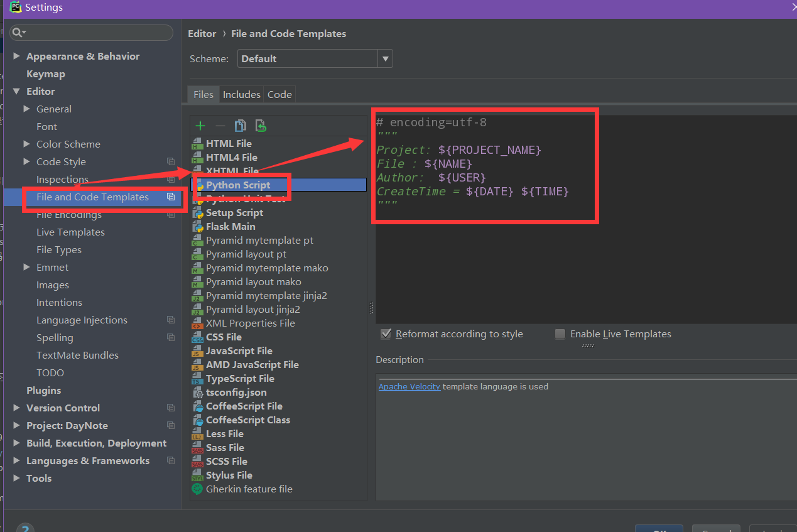Open Keymap settings
797x532 pixels.
(45, 73)
